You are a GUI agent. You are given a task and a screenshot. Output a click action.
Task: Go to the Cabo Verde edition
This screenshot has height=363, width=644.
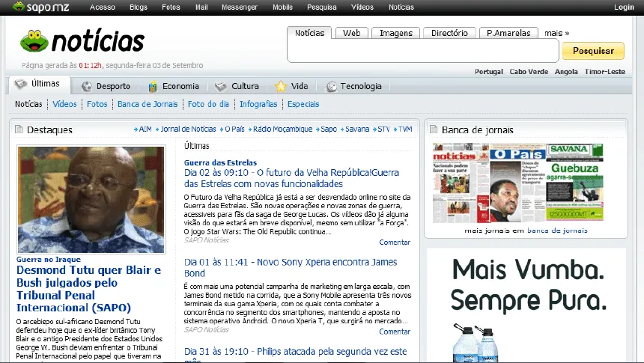click(x=529, y=71)
